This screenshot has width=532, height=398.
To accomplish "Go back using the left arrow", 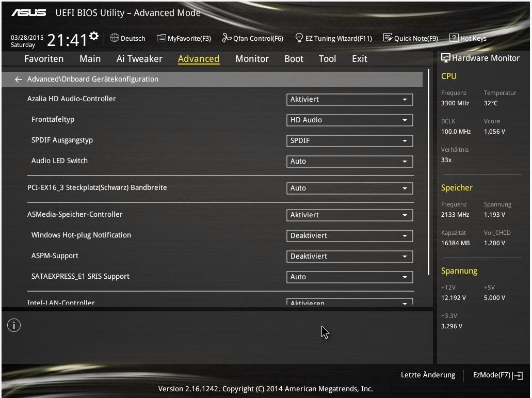I will coord(19,79).
